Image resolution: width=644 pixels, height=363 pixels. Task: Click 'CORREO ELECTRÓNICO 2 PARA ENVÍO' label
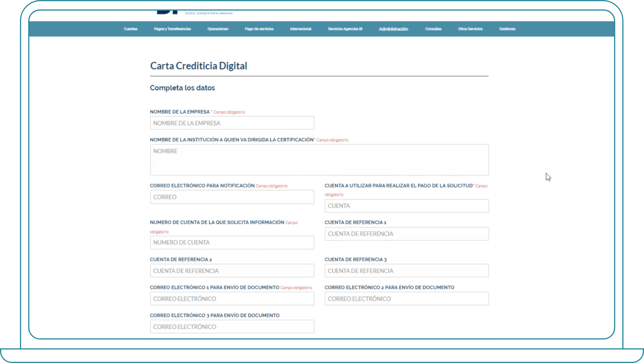click(389, 287)
